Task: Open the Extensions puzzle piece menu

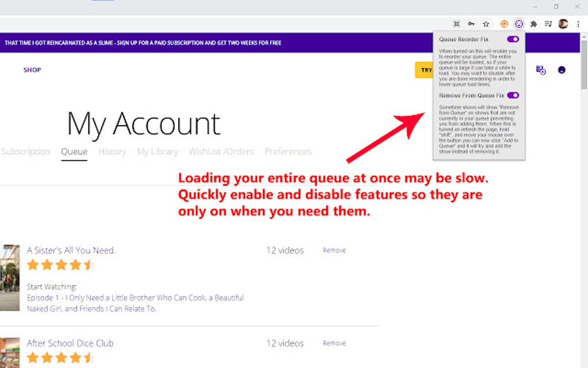Action: [533, 24]
